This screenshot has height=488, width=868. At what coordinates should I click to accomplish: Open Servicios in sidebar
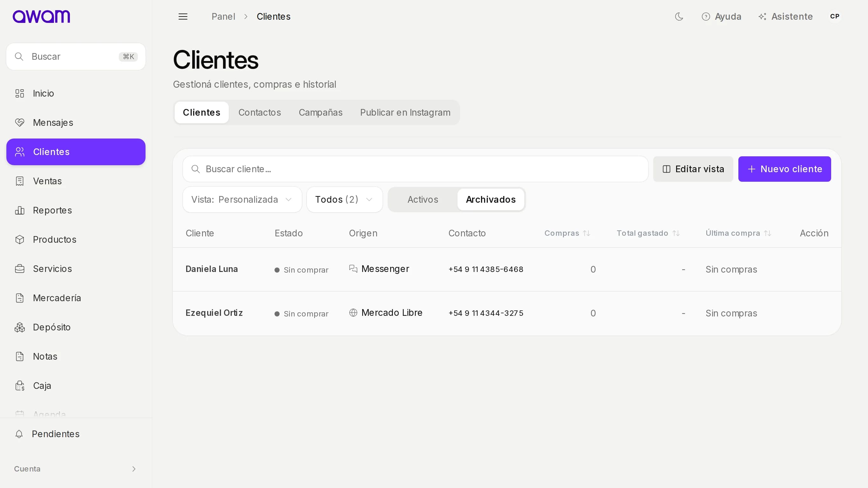pyautogui.click(x=76, y=268)
